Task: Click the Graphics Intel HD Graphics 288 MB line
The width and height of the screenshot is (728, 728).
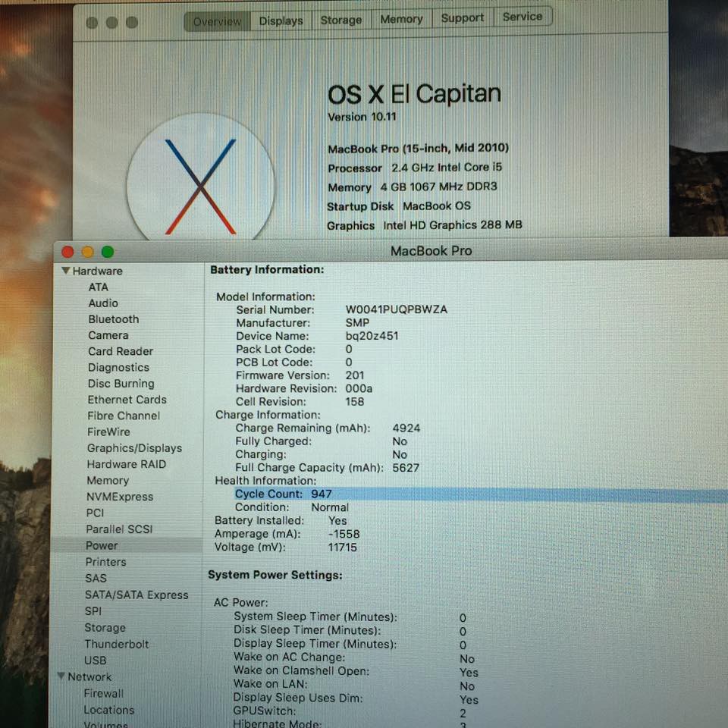Action: click(425, 225)
